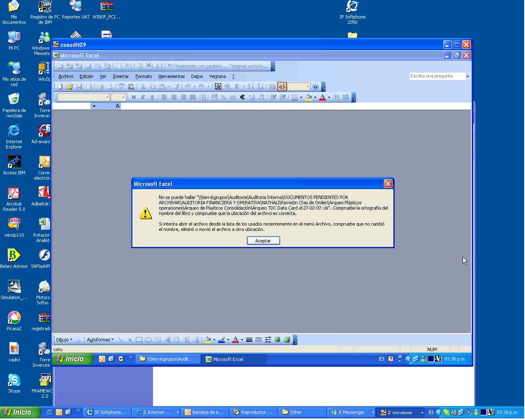
Task: Expand the '2 Internet' taskbar group arrow
Action: pyautogui.click(x=178, y=413)
